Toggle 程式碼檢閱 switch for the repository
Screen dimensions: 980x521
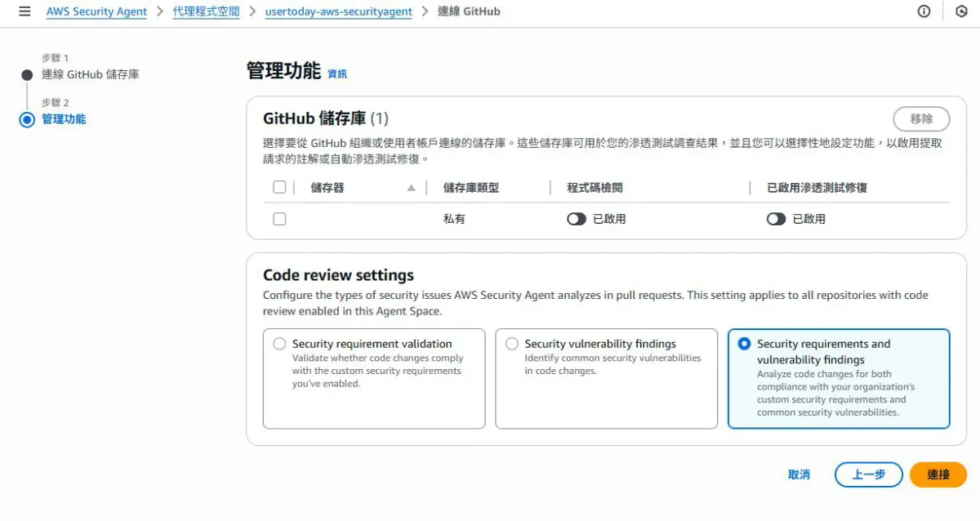pos(577,219)
